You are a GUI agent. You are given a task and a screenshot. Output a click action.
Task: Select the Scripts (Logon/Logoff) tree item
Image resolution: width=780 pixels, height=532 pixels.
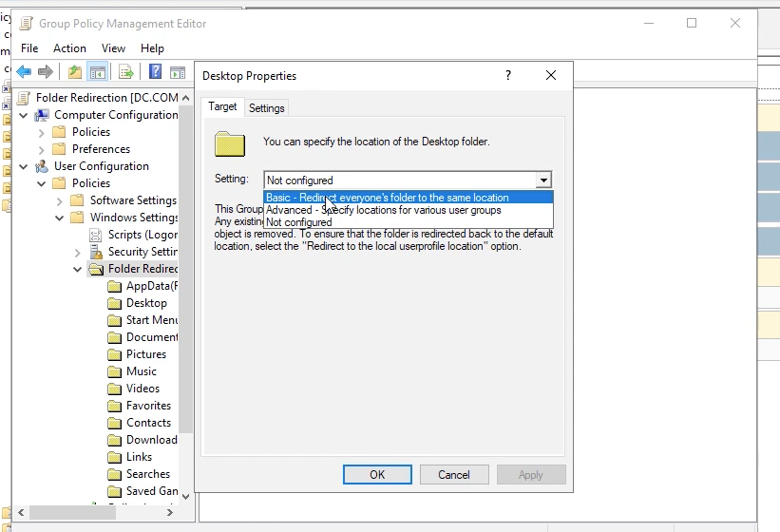coord(142,235)
